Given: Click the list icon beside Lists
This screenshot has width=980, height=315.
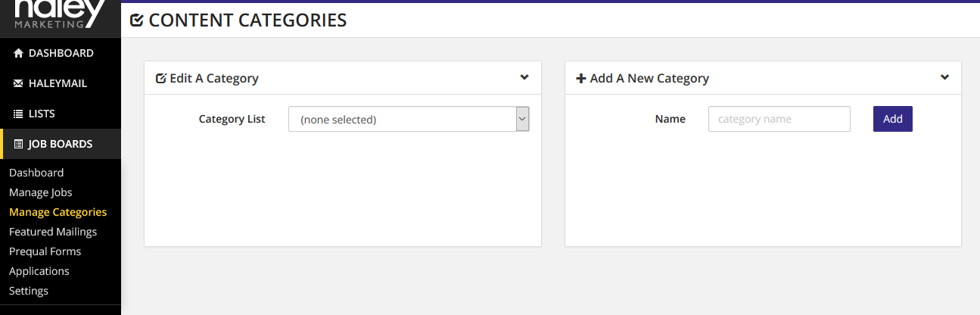Looking at the screenshot, I should pyautogui.click(x=19, y=114).
